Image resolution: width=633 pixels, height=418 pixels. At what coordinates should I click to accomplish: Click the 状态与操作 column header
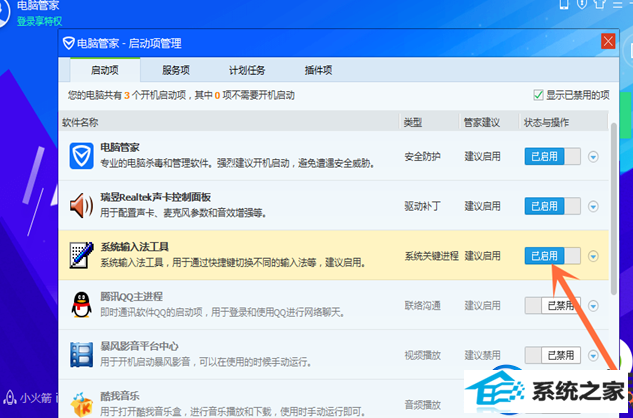click(546, 122)
